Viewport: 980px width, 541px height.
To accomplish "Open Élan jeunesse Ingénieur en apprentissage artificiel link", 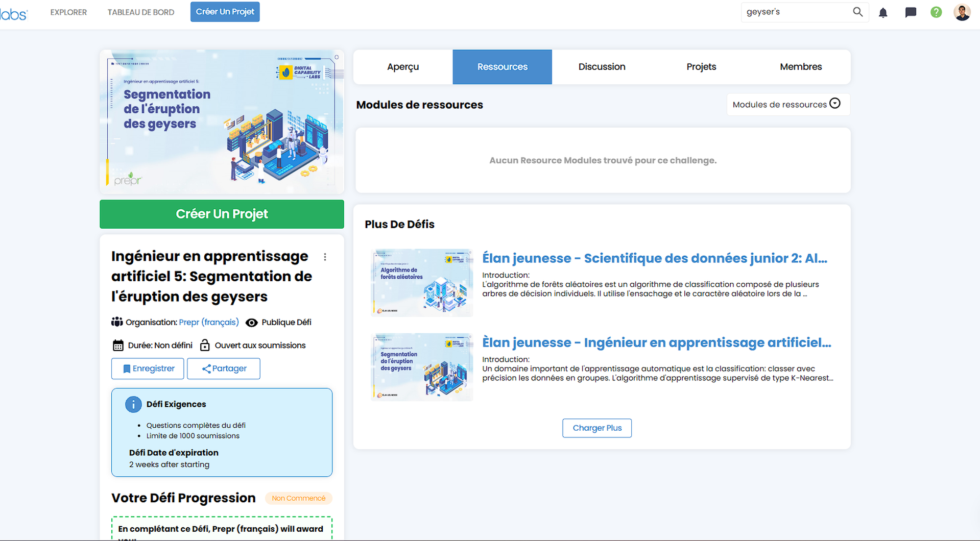I will pos(657,342).
